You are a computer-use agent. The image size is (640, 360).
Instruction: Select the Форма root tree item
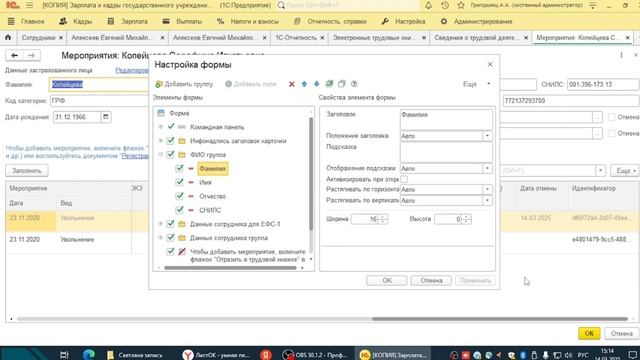point(179,113)
